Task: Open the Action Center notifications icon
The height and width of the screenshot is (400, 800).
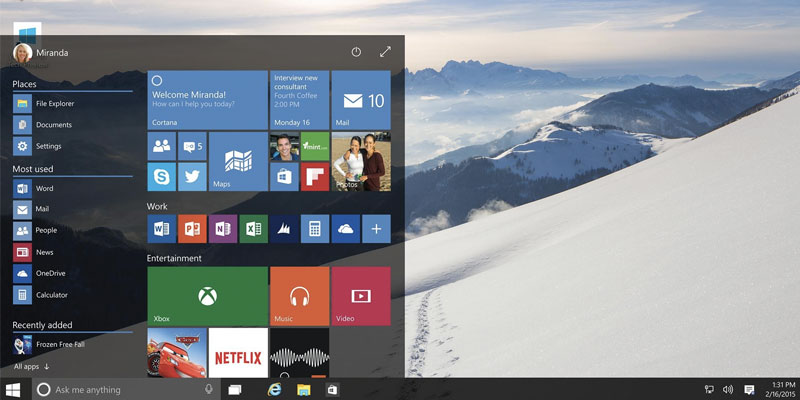Action: (749, 390)
